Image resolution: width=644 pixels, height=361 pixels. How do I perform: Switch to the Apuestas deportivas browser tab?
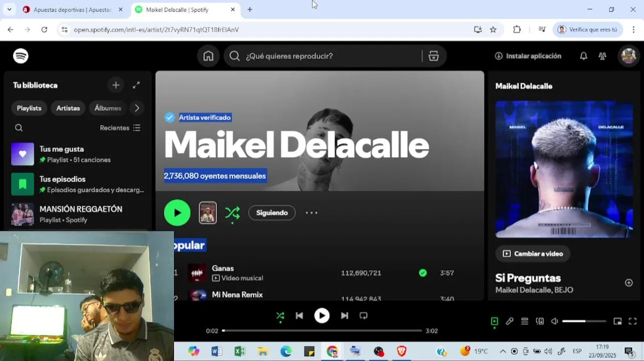pyautogui.click(x=72, y=10)
